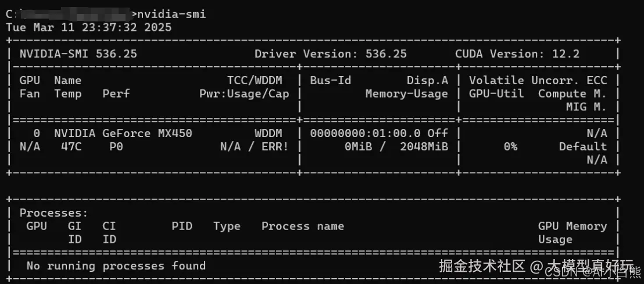Select the 'Fan' column header
Viewport: 644px width, 284px height.
click(30, 94)
